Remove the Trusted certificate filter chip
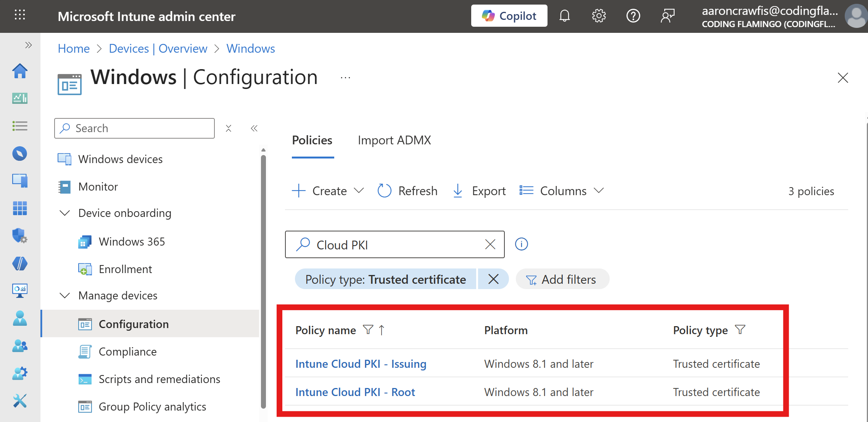This screenshot has height=422, width=868. click(x=493, y=279)
